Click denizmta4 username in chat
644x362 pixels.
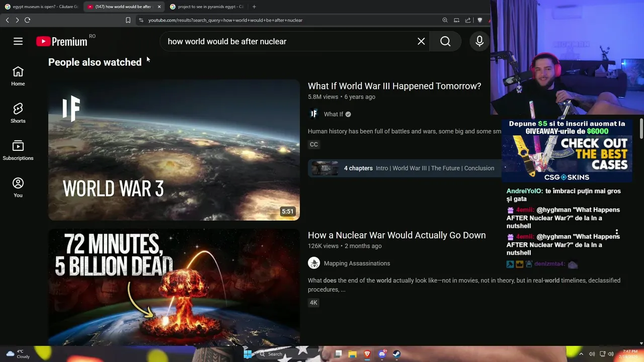549,264
